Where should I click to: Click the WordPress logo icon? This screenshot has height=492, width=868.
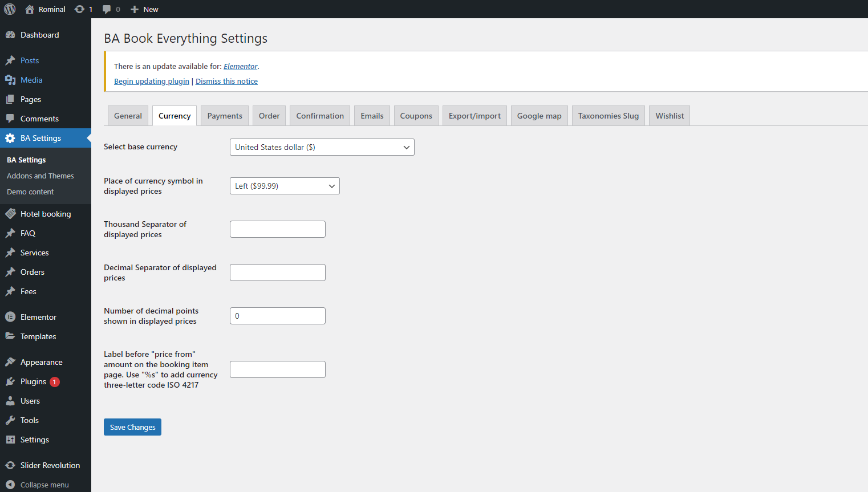coord(10,9)
